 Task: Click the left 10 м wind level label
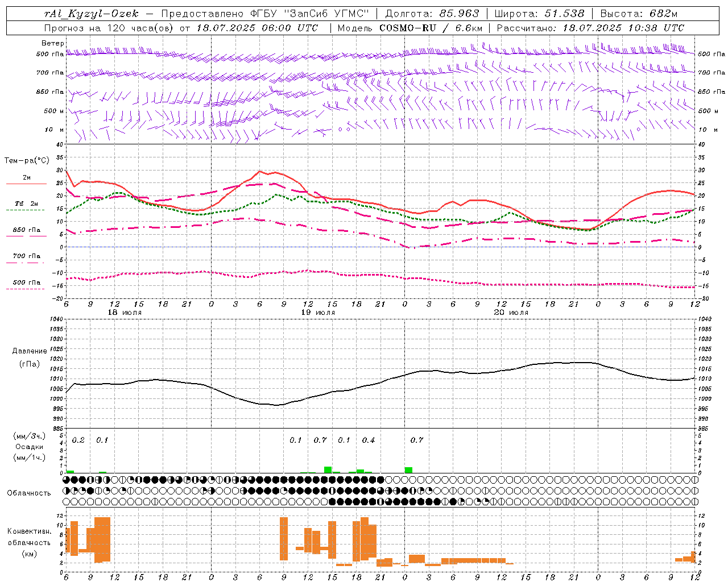tap(55, 130)
